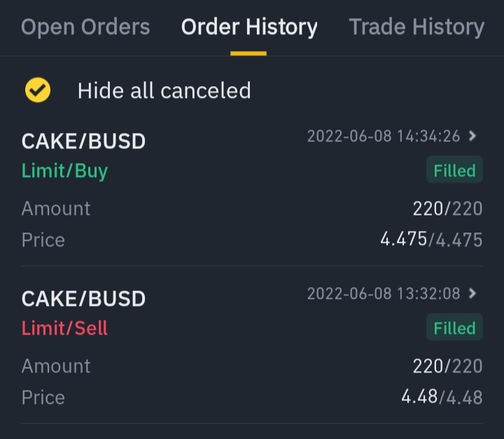Select the 4.475/4.475 price value
The image size is (504, 439).
431,239
